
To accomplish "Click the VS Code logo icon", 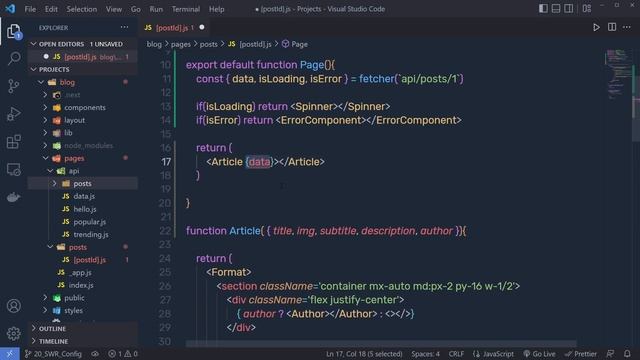I will coord(10,9).
